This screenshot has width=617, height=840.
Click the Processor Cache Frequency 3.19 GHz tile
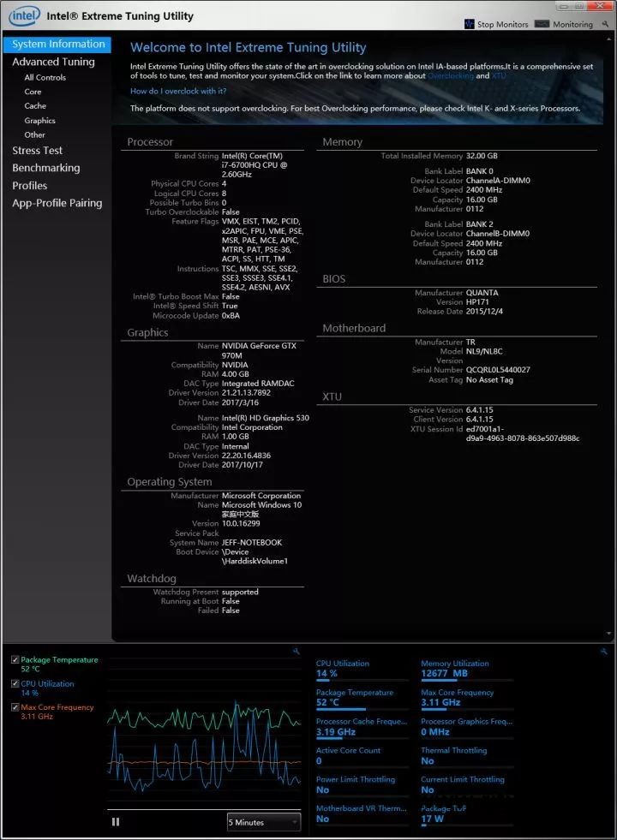coord(362,727)
